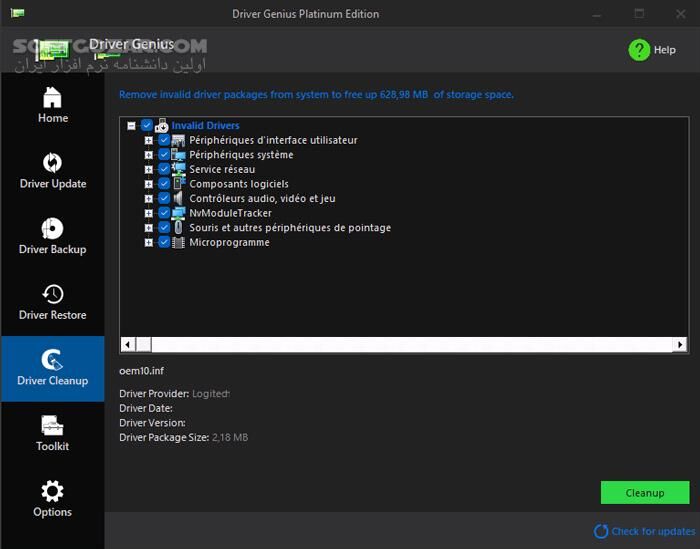Switch to Driver Update label
The image size is (700, 549).
click(53, 183)
